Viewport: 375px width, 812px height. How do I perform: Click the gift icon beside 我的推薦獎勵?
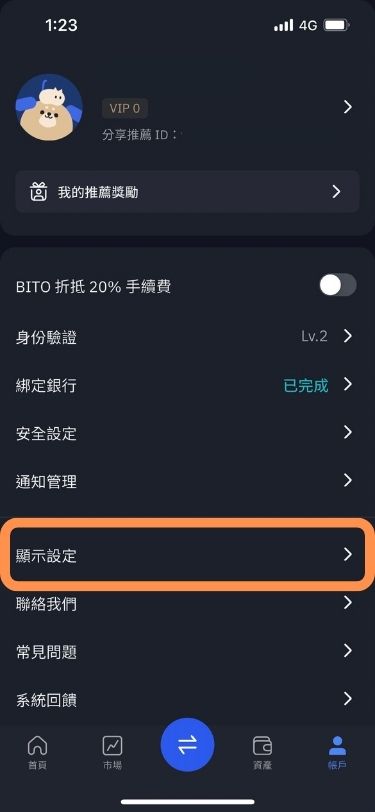(x=39, y=193)
